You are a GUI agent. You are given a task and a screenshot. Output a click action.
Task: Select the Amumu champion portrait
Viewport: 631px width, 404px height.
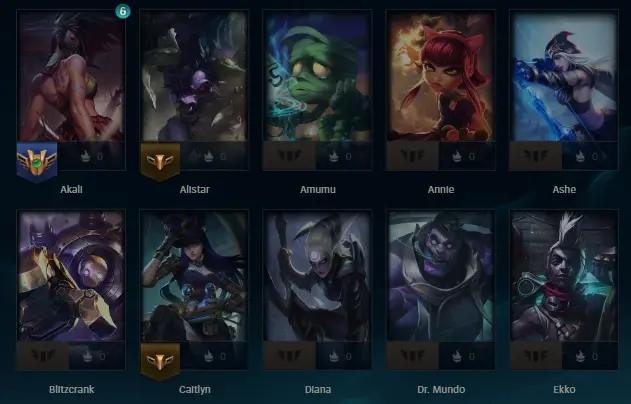(318, 76)
